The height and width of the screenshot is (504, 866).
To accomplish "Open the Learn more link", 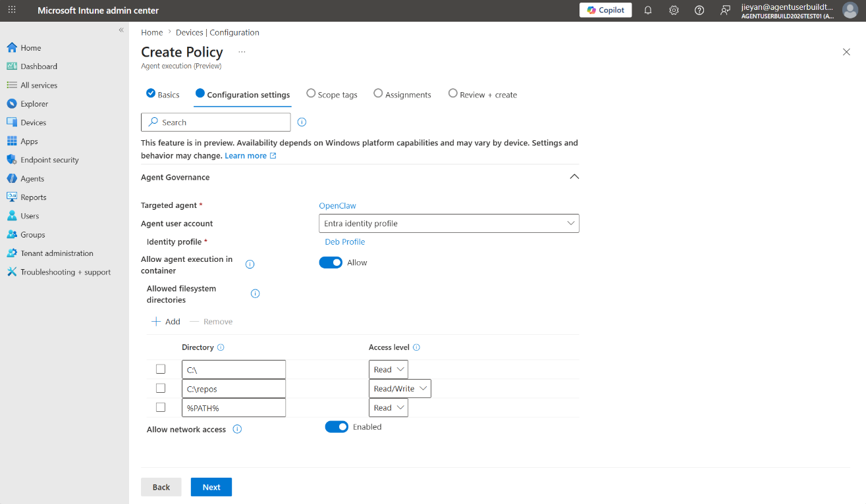I will (x=250, y=156).
